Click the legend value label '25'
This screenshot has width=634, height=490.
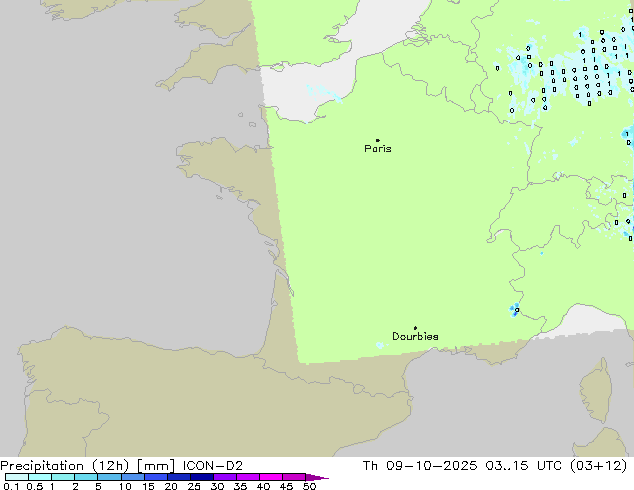194,486
